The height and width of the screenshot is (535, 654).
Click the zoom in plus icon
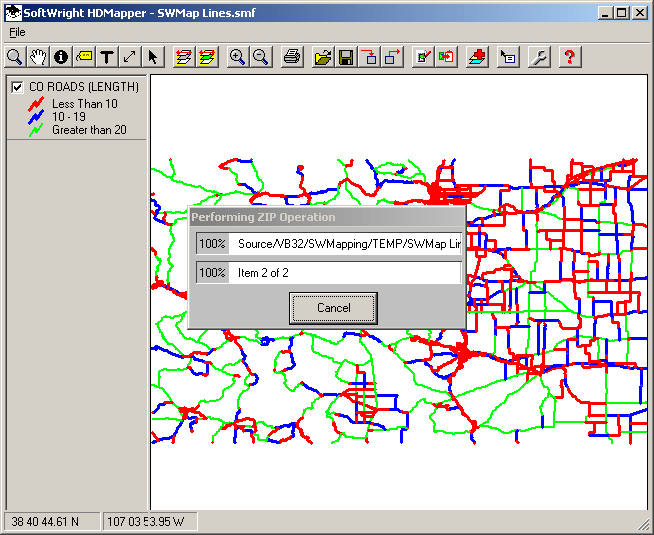[x=238, y=57]
